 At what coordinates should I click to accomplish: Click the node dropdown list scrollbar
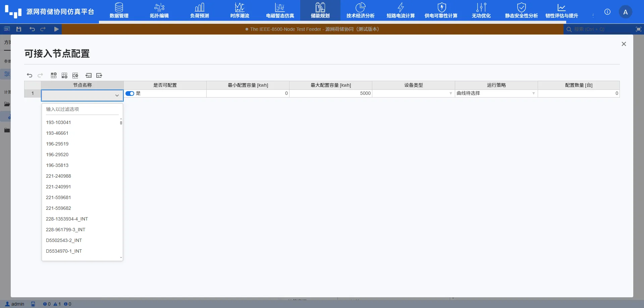pos(121,123)
